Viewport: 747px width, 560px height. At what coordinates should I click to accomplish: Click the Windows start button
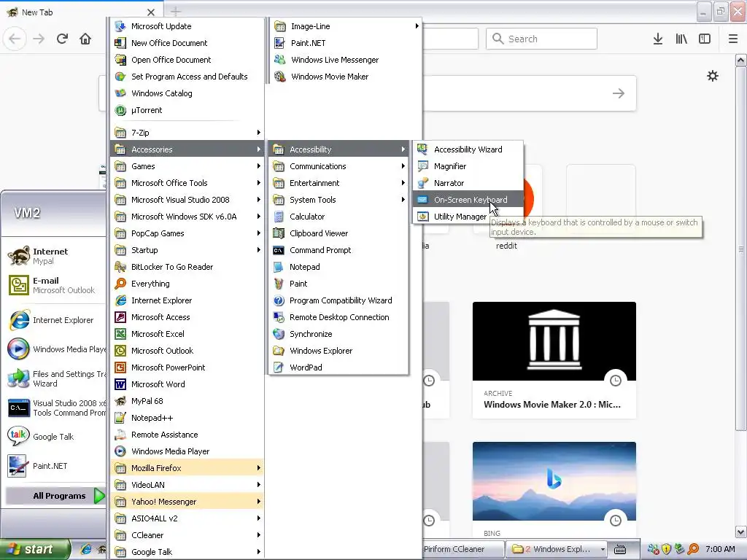35,550
